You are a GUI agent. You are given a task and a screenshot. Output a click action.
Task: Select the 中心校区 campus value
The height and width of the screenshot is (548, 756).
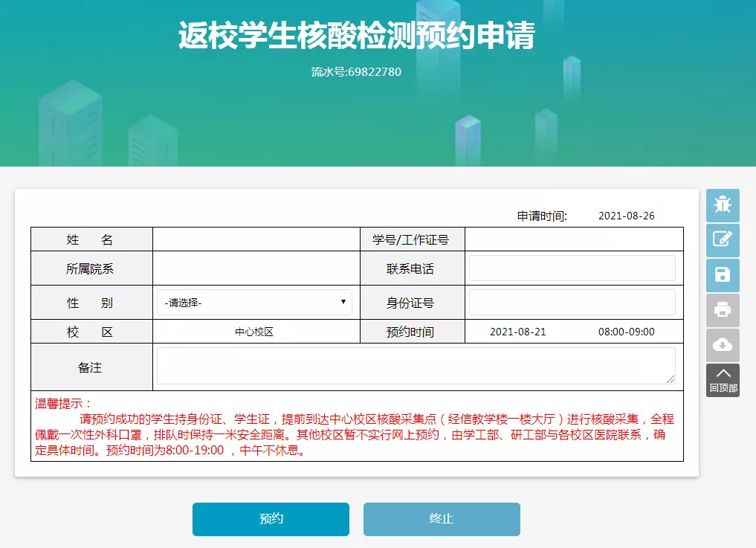254,332
